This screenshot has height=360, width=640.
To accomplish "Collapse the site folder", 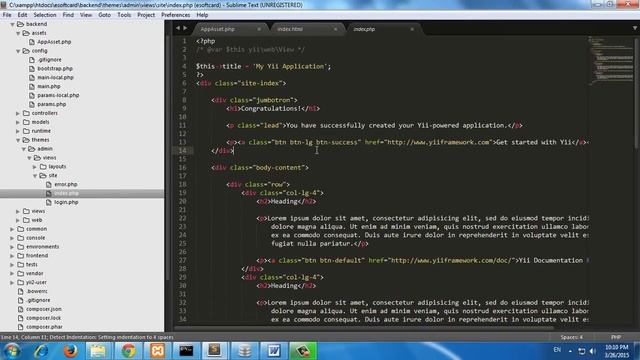I will tap(35, 176).
